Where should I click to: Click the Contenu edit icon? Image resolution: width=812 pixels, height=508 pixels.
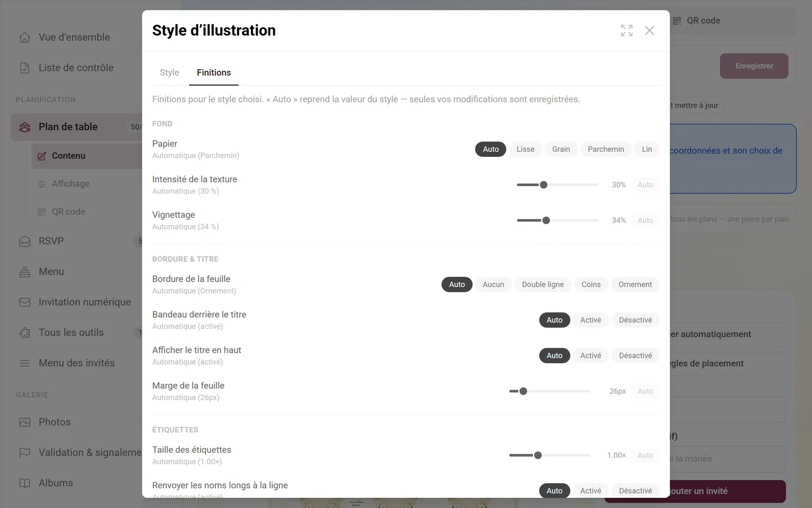[x=42, y=156]
